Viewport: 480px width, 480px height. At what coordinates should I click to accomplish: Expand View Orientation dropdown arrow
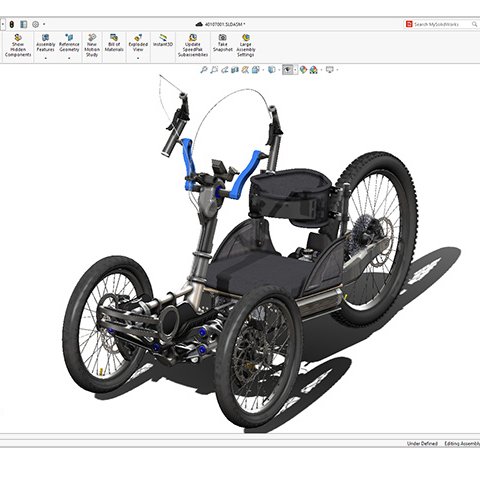pyautogui.click(x=263, y=70)
